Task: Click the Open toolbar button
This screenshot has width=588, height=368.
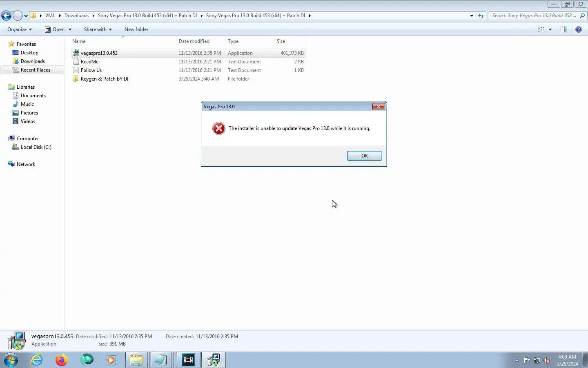Action: pos(55,29)
